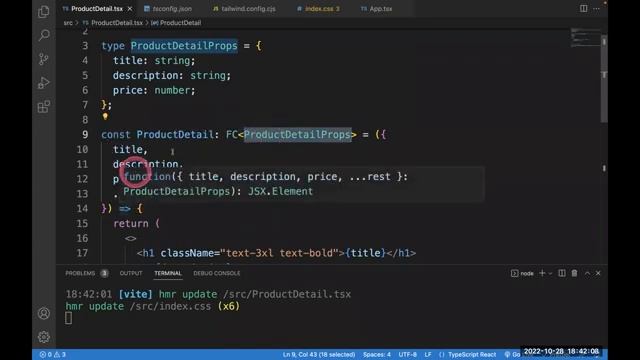Click 'JSX.Element' in hover tooltip

(280, 191)
